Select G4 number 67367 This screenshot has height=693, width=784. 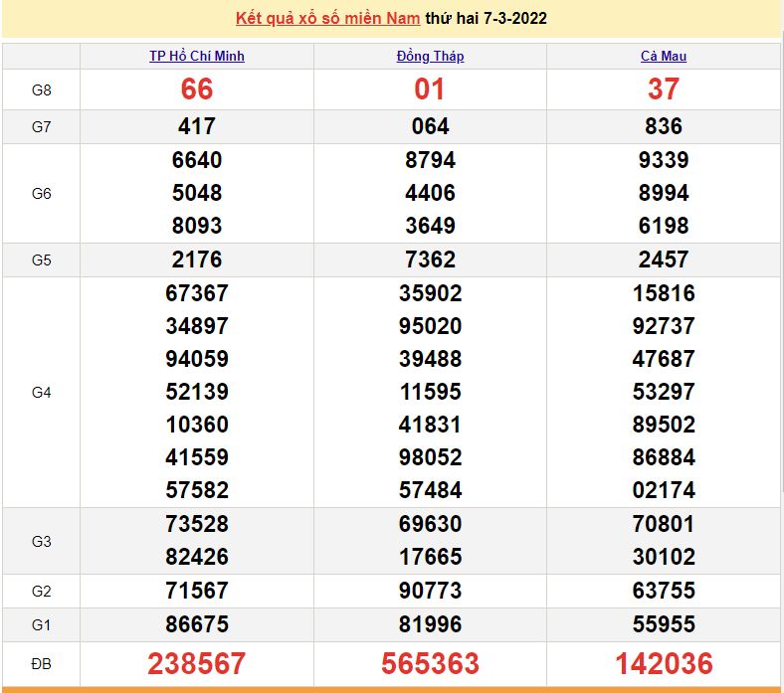[x=197, y=293]
